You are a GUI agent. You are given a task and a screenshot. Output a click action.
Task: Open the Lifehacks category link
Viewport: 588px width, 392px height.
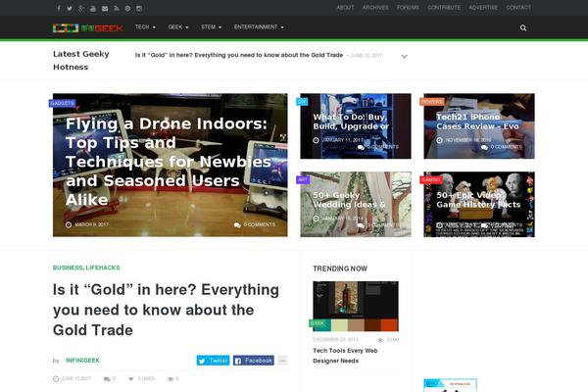[103, 268]
